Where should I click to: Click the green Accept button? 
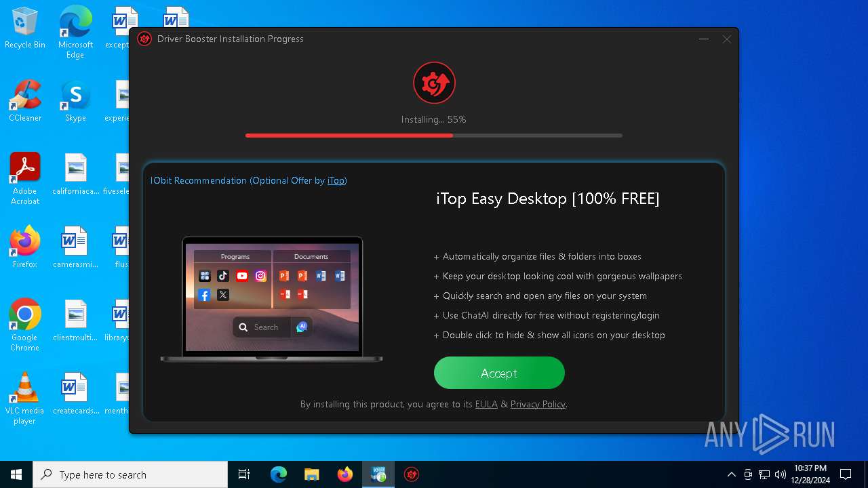499,373
